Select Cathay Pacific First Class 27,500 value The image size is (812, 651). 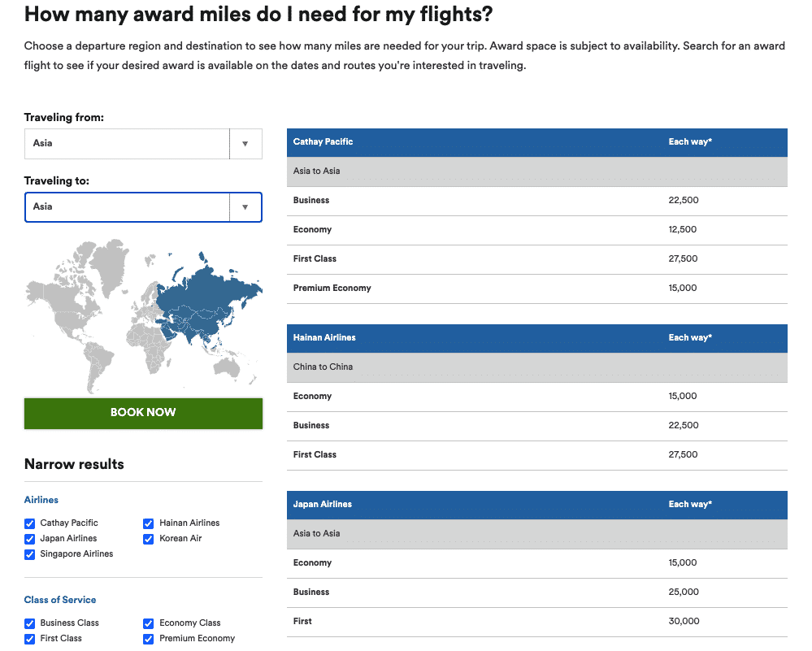tap(683, 258)
